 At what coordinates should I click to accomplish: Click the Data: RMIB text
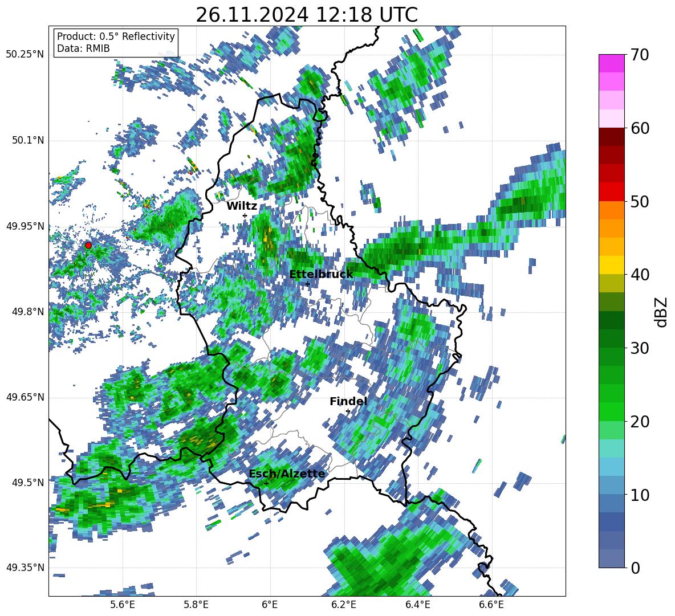[83, 48]
